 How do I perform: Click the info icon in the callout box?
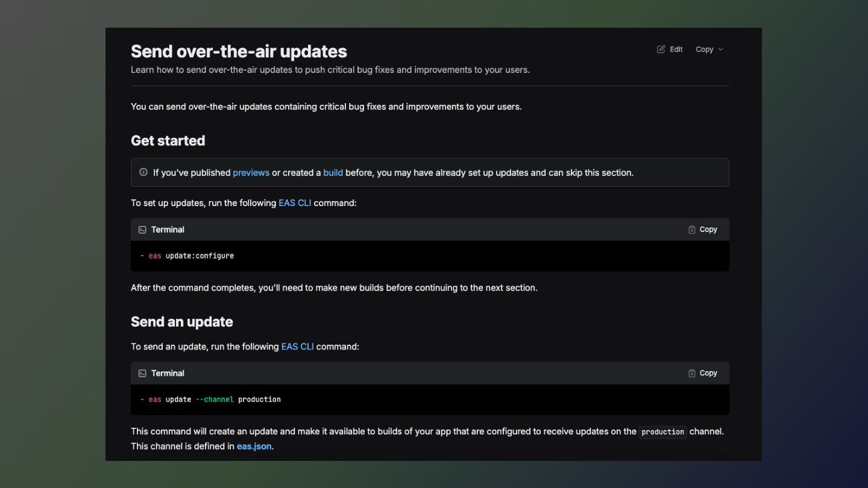[x=143, y=172]
